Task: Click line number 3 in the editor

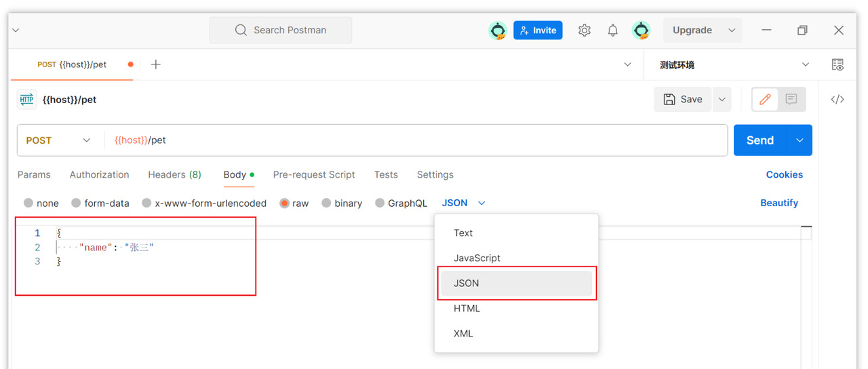Action: [37, 262]
